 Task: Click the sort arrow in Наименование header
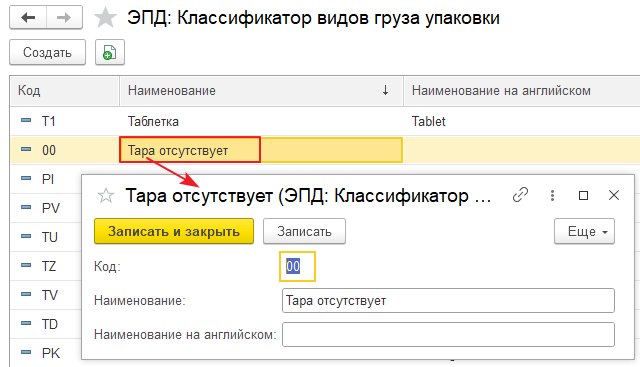[x=385, y=90]
